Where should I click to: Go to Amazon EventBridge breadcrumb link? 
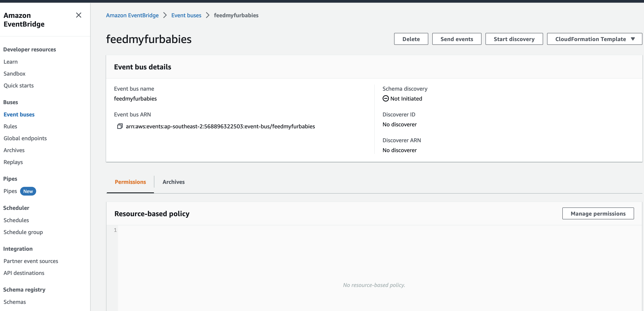click(x=132, y=15)
